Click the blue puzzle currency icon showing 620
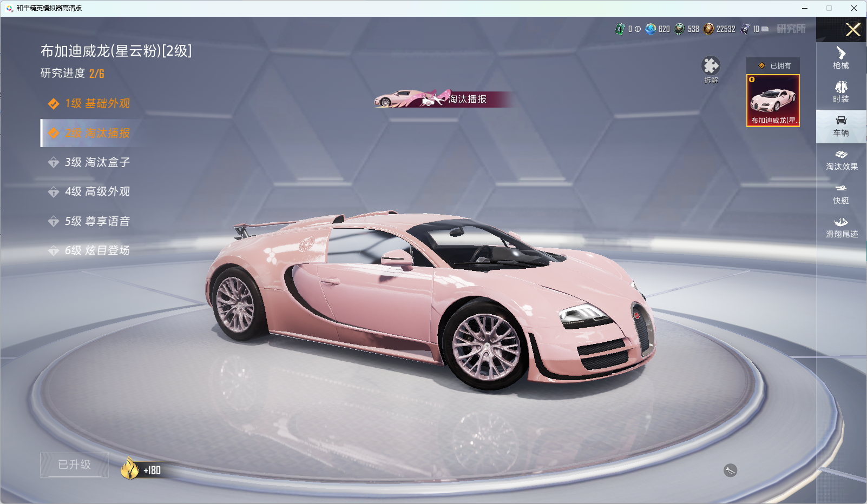 [651, 29]
